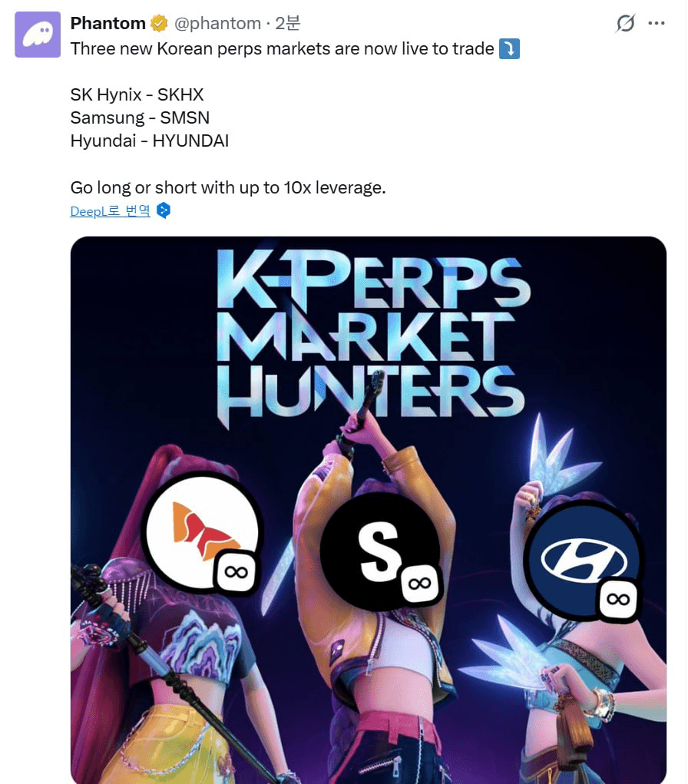688x784 pixels.
Task: Click the blue Hyundai logo circle
Action: click(x=580, y=558)
